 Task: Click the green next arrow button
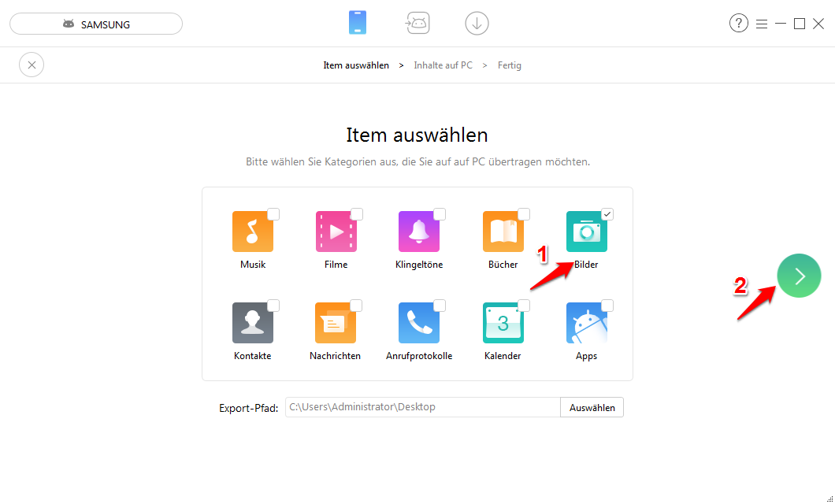click(799, 276)
